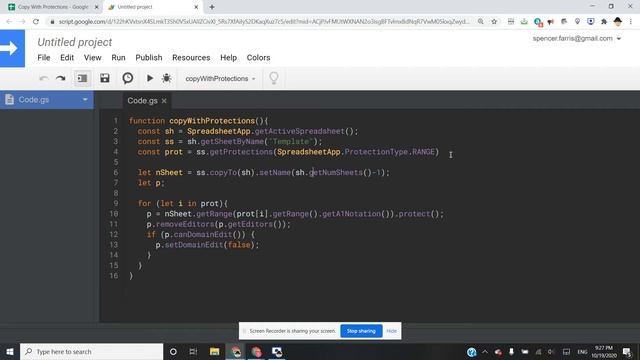
Task: Open the Extensions puzzle piece menu
Action: 604,22
